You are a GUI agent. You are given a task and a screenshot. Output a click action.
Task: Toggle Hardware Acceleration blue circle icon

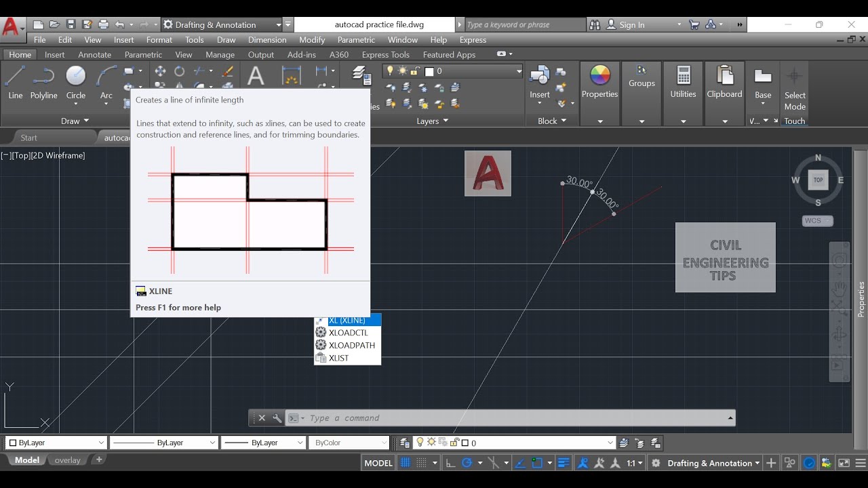pos(809,463)
